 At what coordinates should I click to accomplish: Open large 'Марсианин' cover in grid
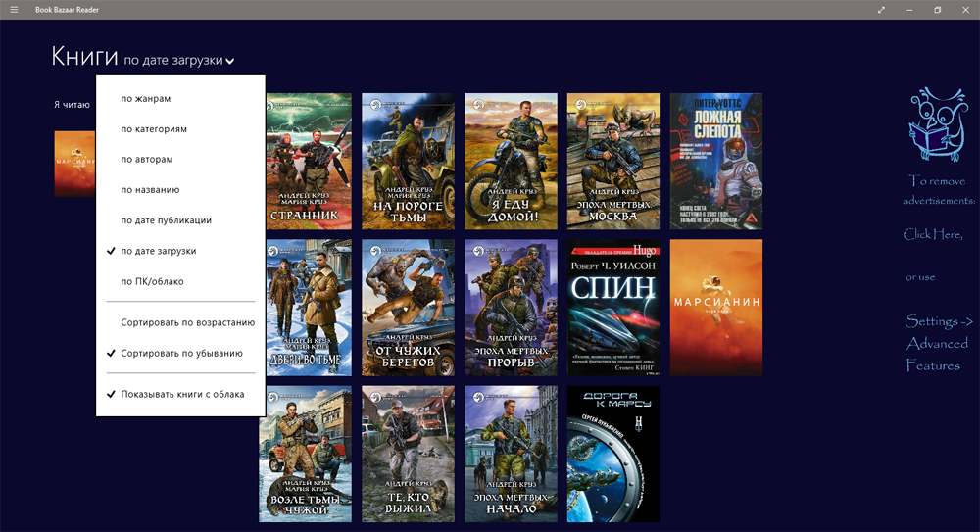click(716, 308)
